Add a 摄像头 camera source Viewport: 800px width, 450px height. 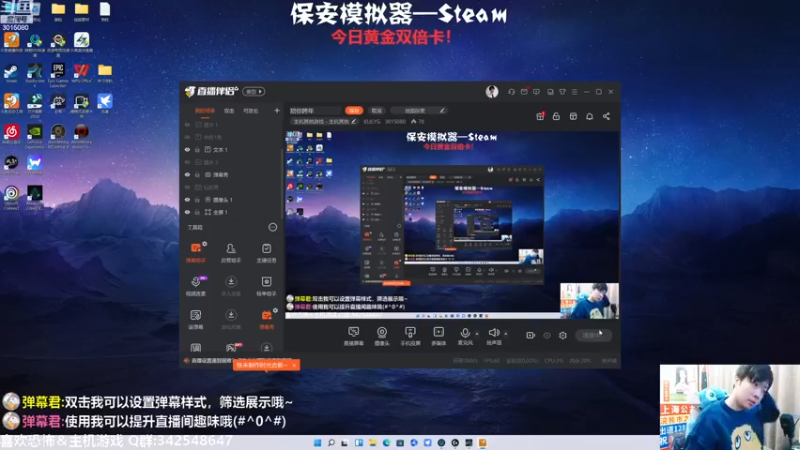(382, 336)
